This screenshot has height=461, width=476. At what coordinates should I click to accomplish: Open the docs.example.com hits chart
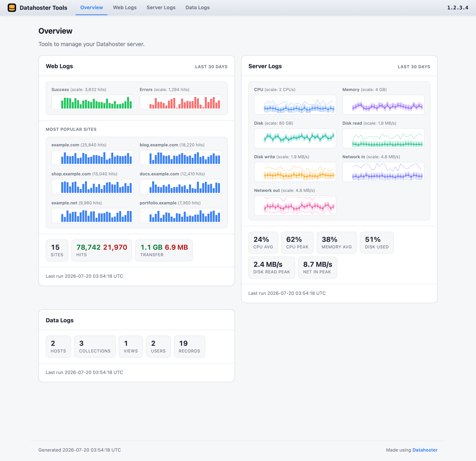181,187
